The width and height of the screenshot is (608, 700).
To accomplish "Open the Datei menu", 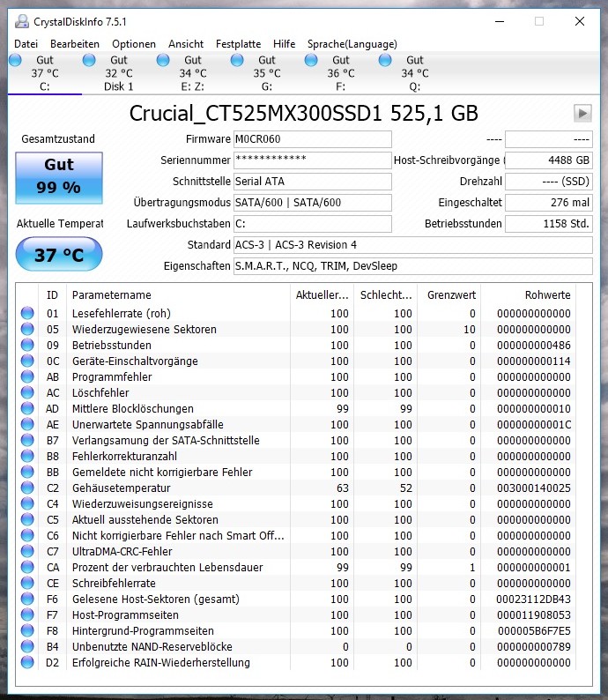I will pyautogui.click(x=26, y=44).
